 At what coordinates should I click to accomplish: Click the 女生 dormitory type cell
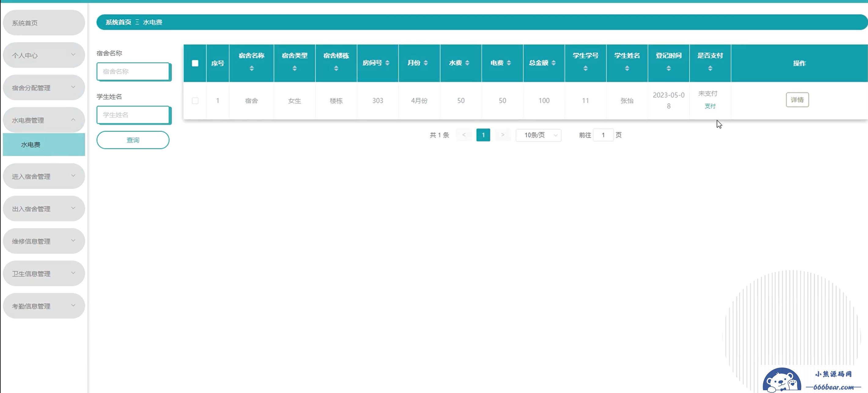pyautogui.click(x=294, y=100)
